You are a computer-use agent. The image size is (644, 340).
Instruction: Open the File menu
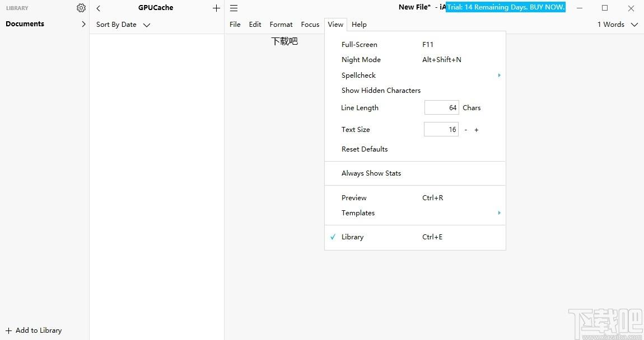point(235,25)
